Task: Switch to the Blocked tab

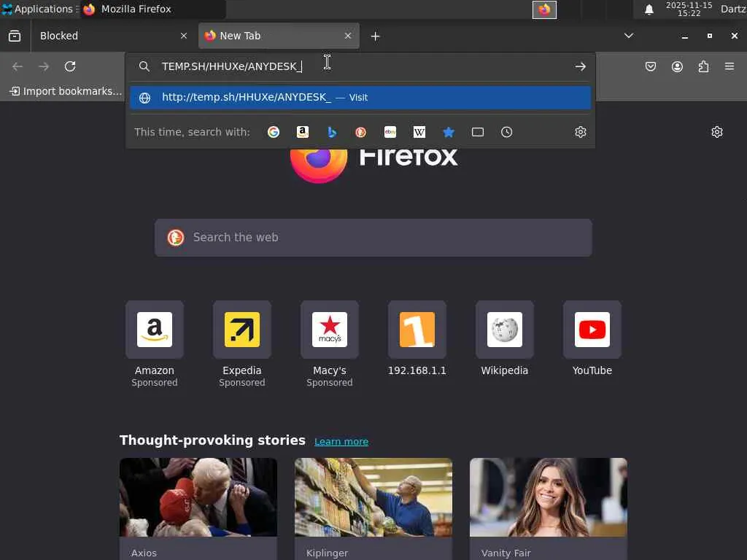Action: tap(111, 36)
